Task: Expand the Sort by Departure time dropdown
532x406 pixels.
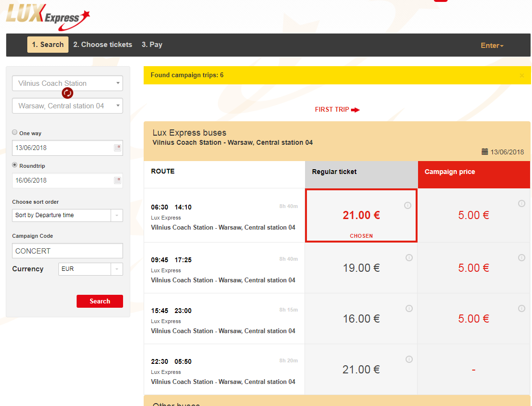Action: click(x=68, y=215)
